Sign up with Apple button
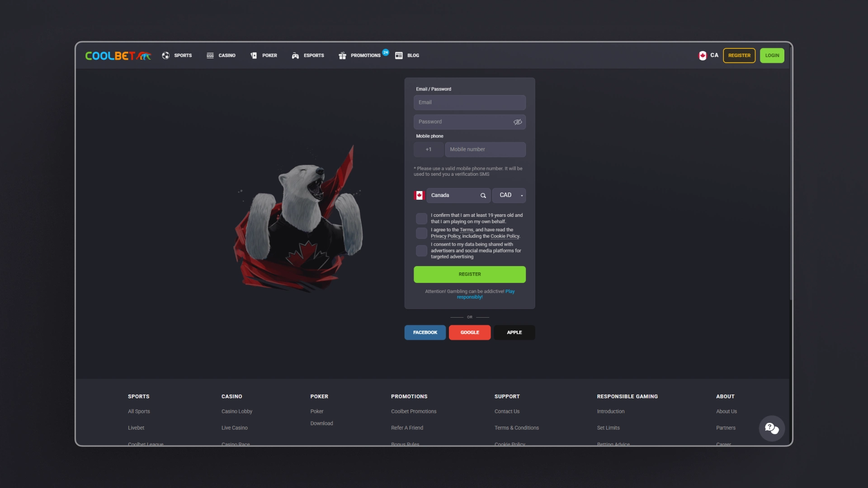This screenshot has width=868, height=488. point(514,333)
